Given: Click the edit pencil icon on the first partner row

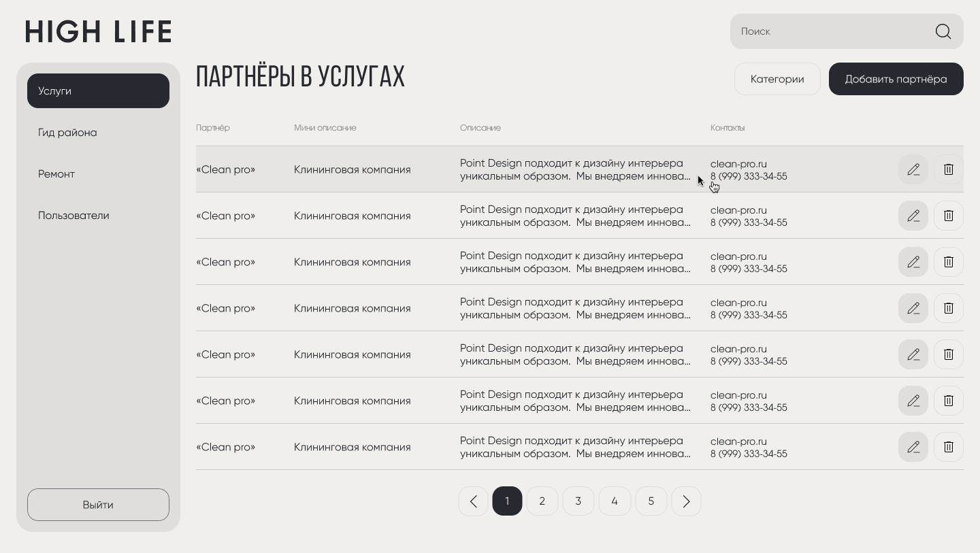Looking at the screenshot, I should point(913,169).
